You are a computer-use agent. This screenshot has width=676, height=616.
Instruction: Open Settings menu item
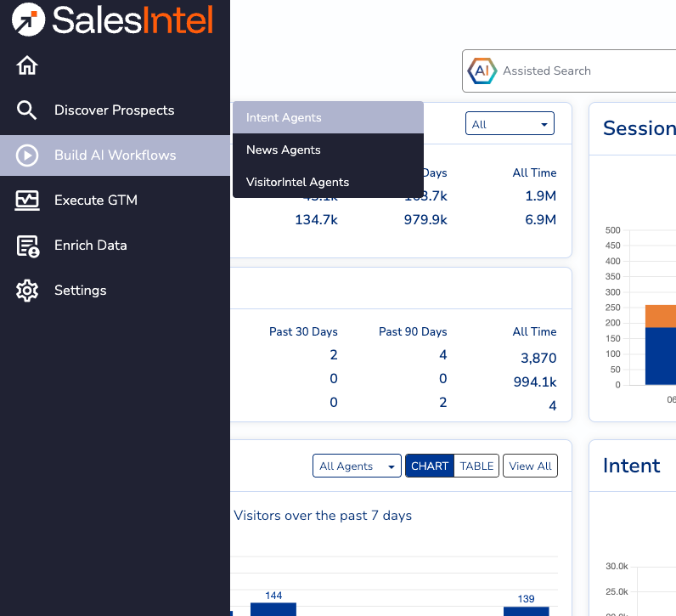click(115, 291)
